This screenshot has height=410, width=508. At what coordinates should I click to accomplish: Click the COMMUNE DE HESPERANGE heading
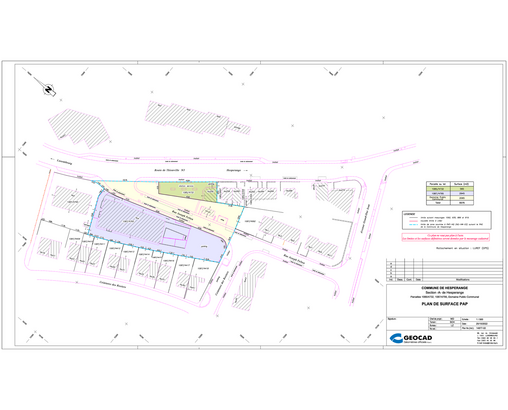(445, 288)
